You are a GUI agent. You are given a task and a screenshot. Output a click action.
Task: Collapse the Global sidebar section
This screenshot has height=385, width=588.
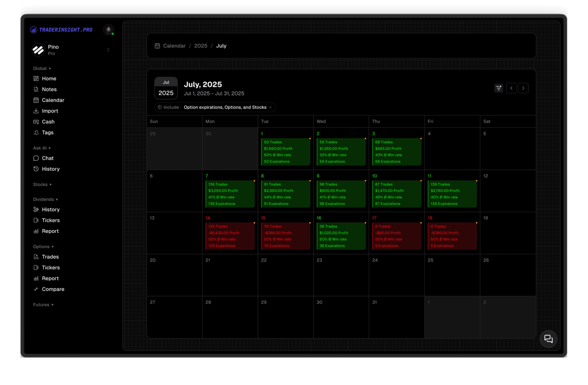(42, 68)
